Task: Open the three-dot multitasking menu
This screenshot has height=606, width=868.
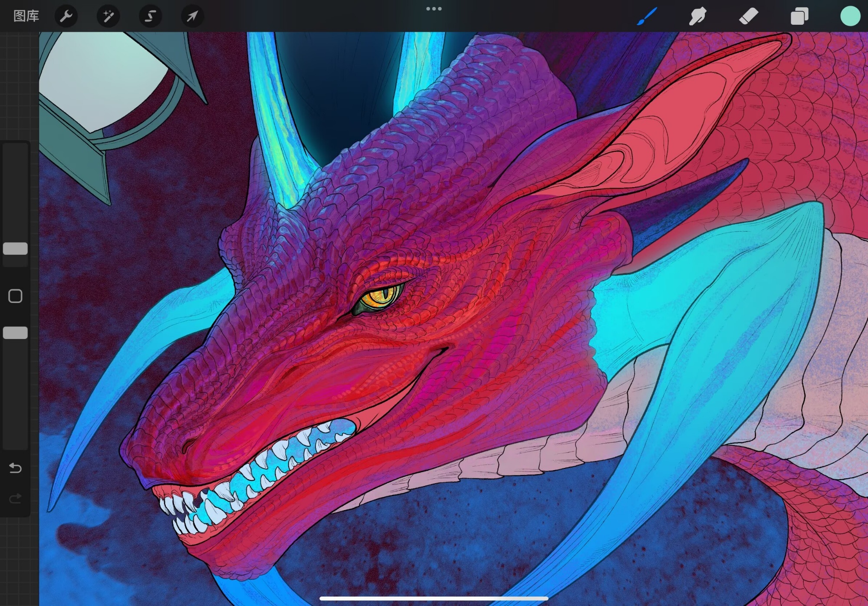Action: (x=434, y=9)
